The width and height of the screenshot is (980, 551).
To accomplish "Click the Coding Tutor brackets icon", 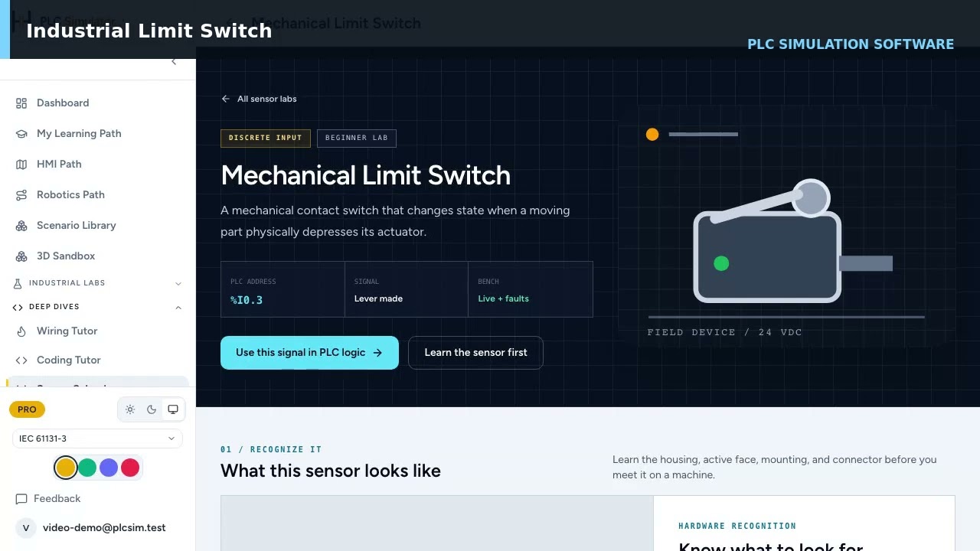I will (x=21, y=360).
